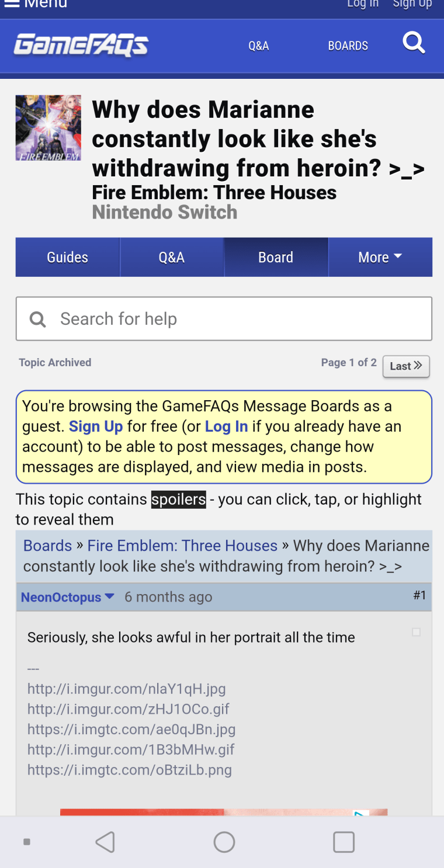Click the search magnifier in the header
Screen dimensions: 444x868
pyautogui.click(x=414, y=43)
